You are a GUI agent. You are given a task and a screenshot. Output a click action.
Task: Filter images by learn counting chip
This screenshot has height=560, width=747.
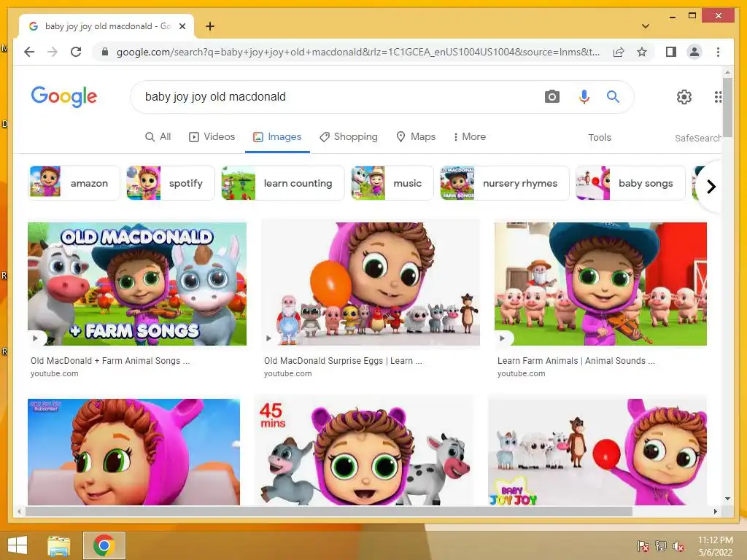click(x=282, y=183)
